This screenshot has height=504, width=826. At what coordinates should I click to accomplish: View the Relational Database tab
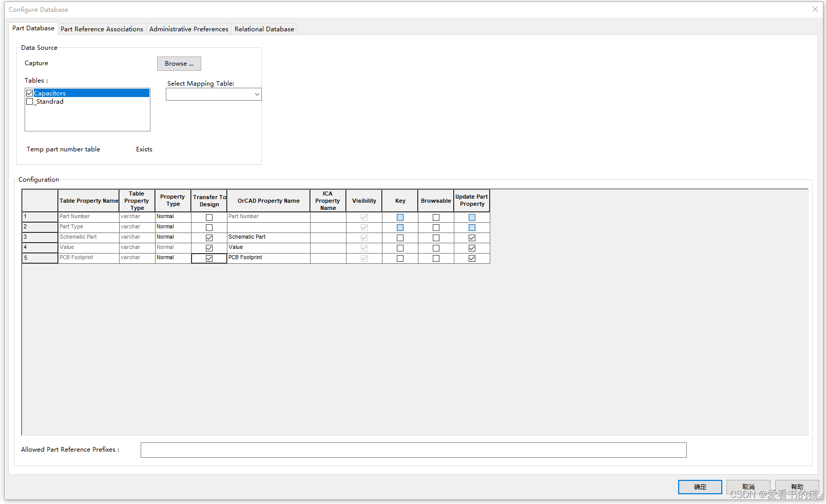(264, 29)
